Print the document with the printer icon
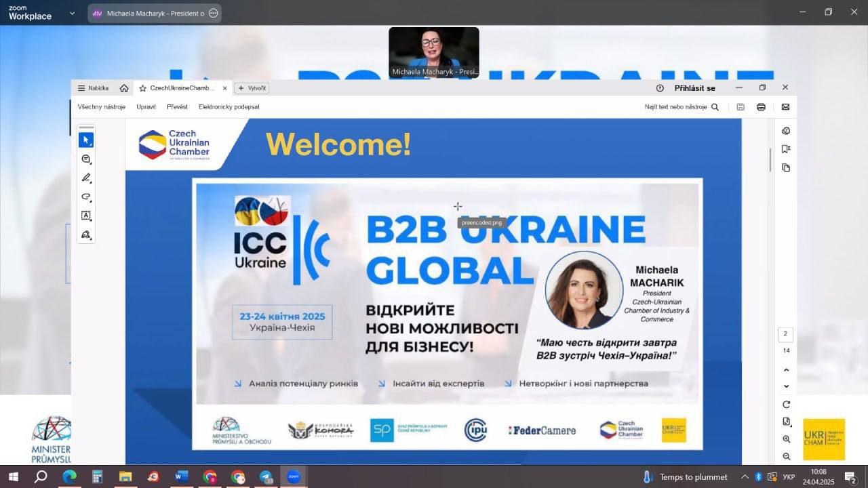868x488 pixels. pos(761,107)
